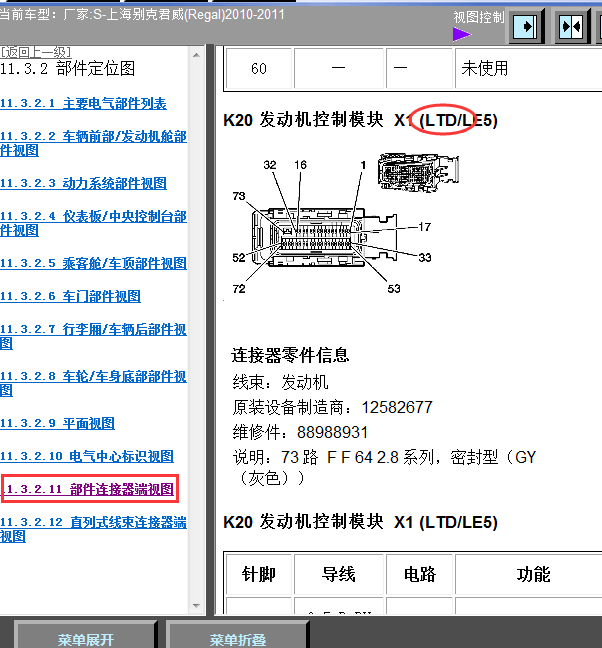Click pin label 53 on the diagram
Viewport: 602px width, 648px height.
click(394, 288)
